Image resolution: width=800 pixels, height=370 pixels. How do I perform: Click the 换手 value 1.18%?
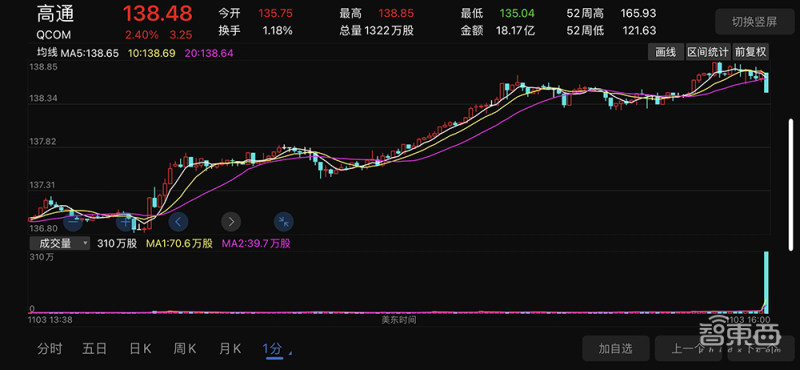278,31
